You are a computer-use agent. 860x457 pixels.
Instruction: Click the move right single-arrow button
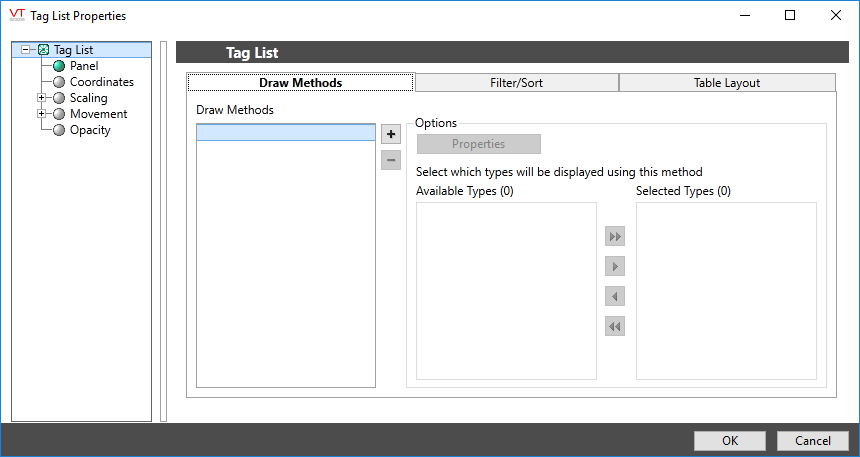tap(615, 267)
